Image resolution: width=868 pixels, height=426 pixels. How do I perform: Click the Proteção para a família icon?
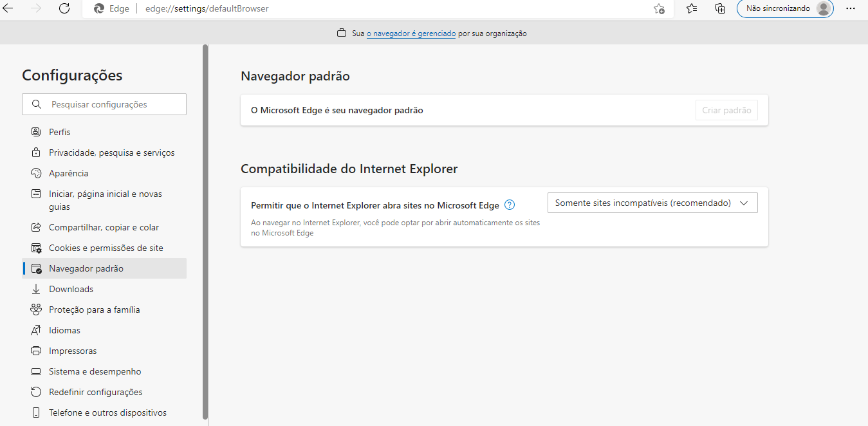tap(36, 310)
